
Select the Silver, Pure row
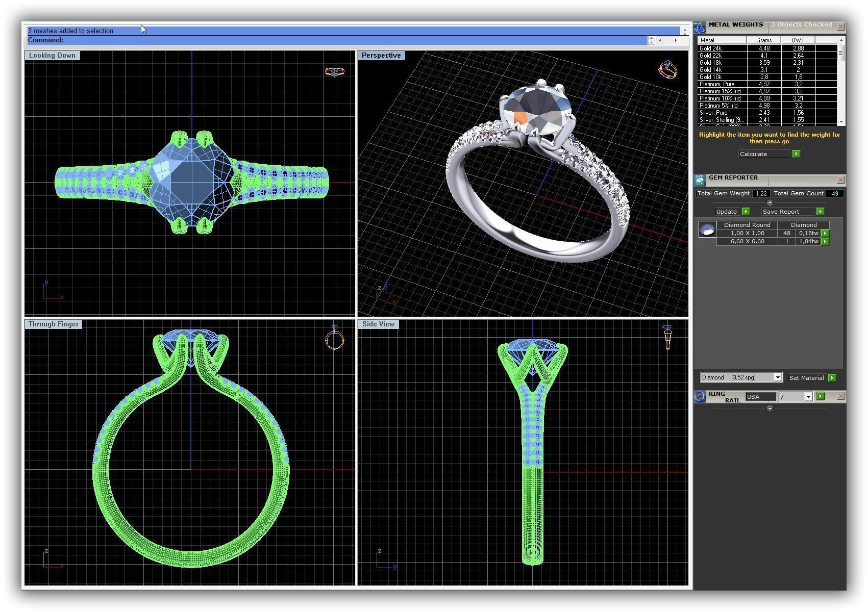tap(767, 113)
